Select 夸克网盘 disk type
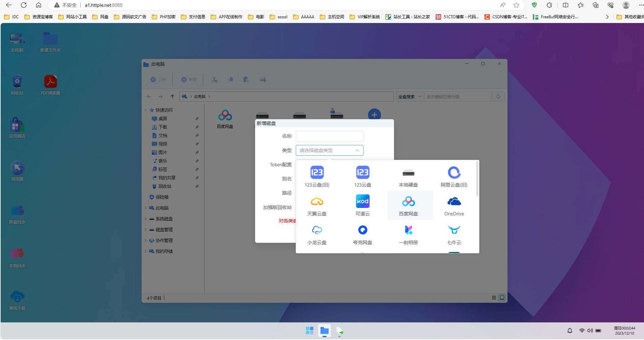The height and width of the screenshot is (340, 644). [x=362, y=234]
